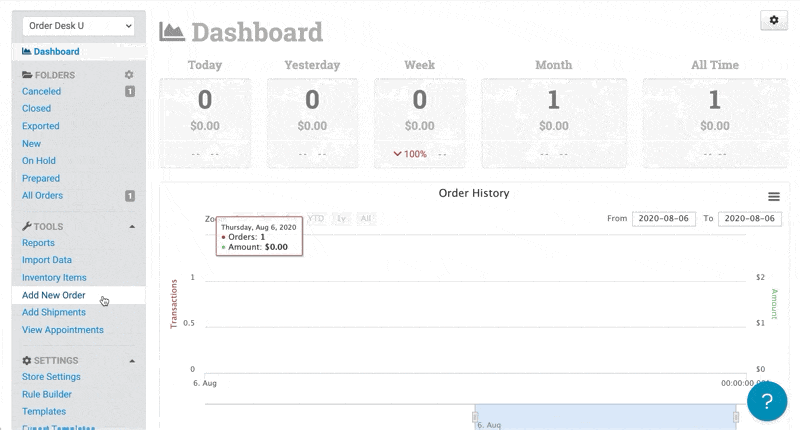
Task: Open Add New Order in Tools
Action: coord(54,296)
